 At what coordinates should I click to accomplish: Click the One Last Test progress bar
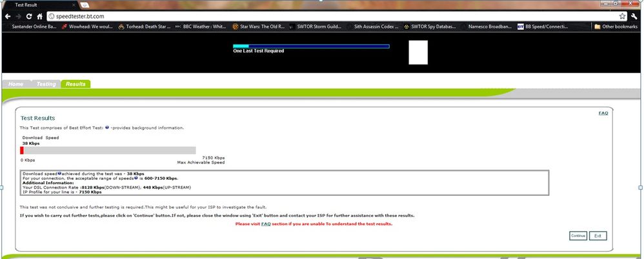click(311, 46)
